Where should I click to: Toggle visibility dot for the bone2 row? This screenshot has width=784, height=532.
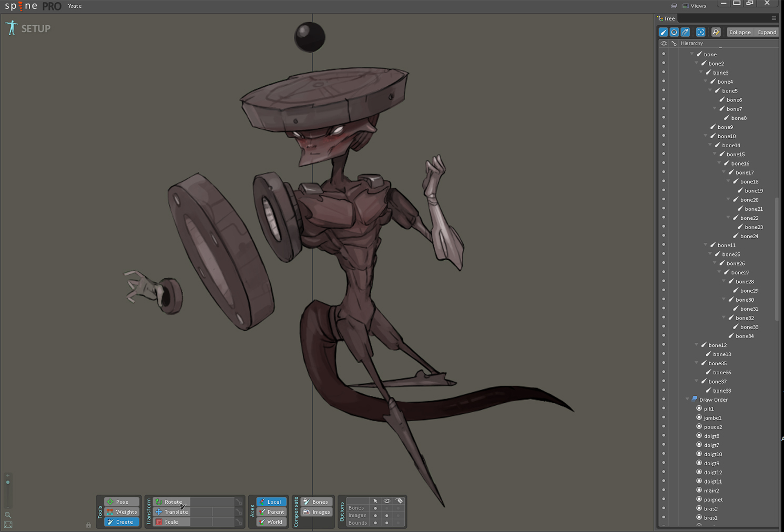click(664, 63)
